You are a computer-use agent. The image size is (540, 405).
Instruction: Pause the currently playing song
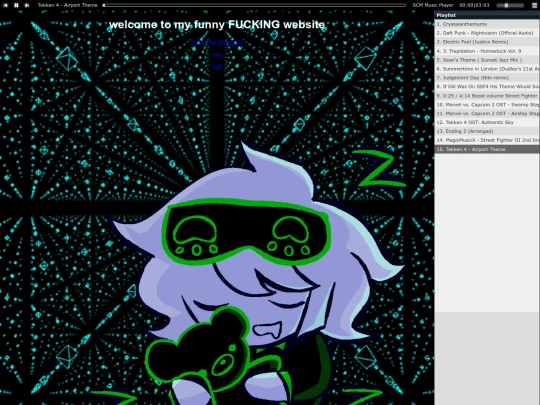pos(16,5)
